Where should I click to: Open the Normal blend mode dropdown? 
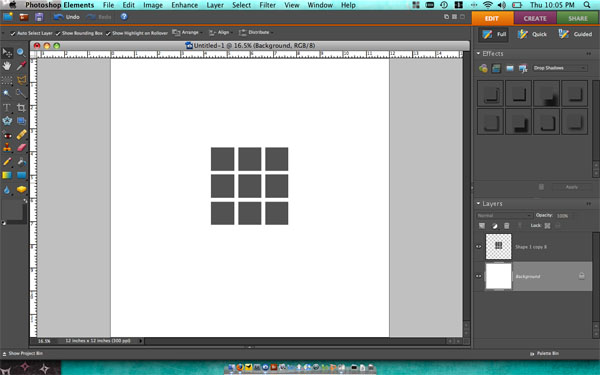504,215
